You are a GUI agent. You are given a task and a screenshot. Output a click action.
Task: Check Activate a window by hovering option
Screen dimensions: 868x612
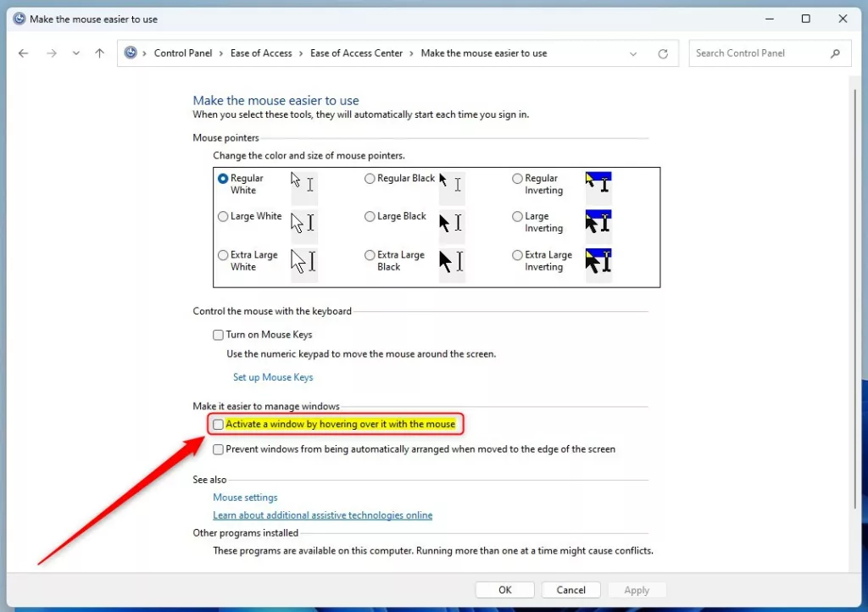point(218,425)
